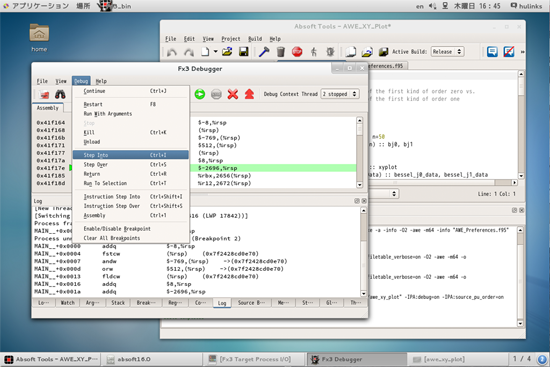Choose Continue from the Debug menu
The width and height of the screenshot is (550, 367).
coord(131,91)
